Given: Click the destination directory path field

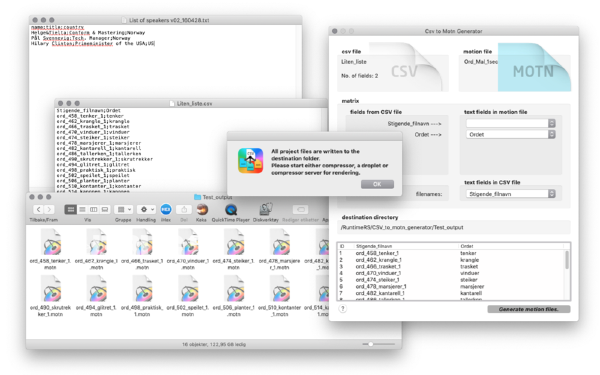Looking at the screenshot, I should pos(453,227).
